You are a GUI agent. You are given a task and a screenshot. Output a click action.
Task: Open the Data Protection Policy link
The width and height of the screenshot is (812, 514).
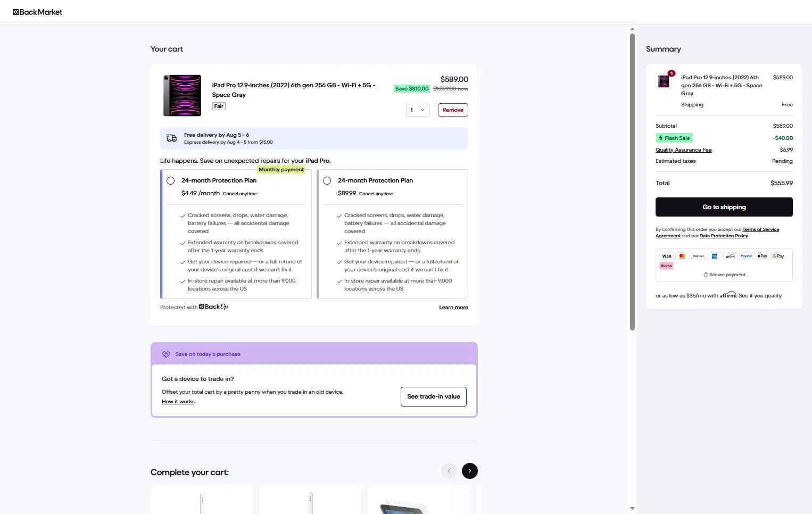coord(724,236)
